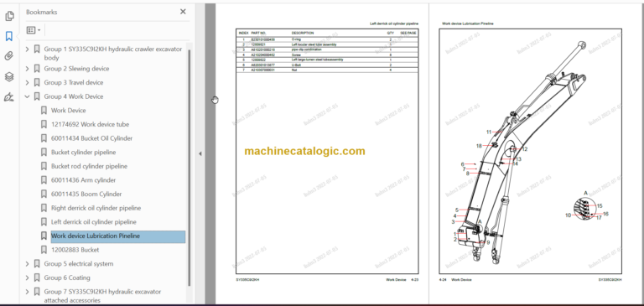644x306 pixels.
Task: Open the Attachments paperclip icon
Action: coord(9,56)
